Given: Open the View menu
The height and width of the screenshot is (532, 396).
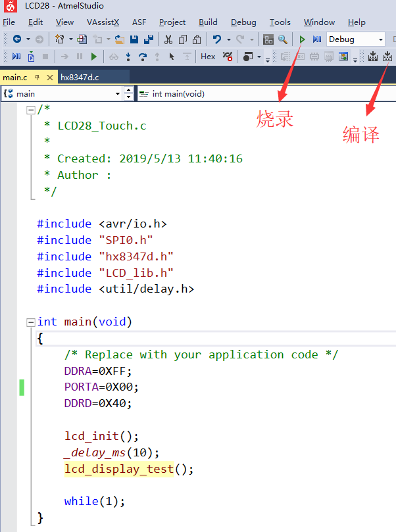Looking at the screenshot, I should coord(64,22).
